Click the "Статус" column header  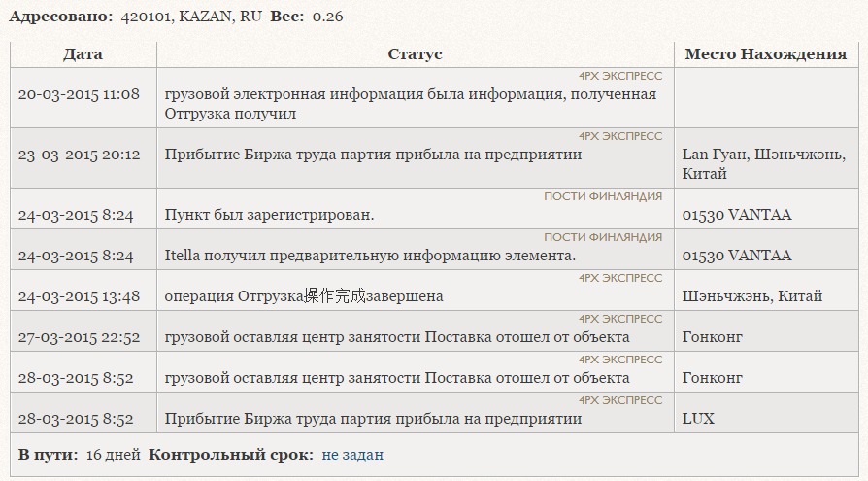tap(415, 54)
